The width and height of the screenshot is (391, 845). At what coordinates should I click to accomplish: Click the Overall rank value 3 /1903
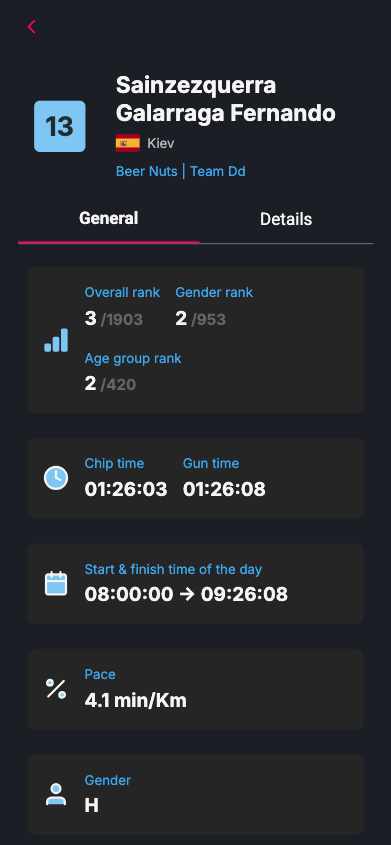[114, 319]
